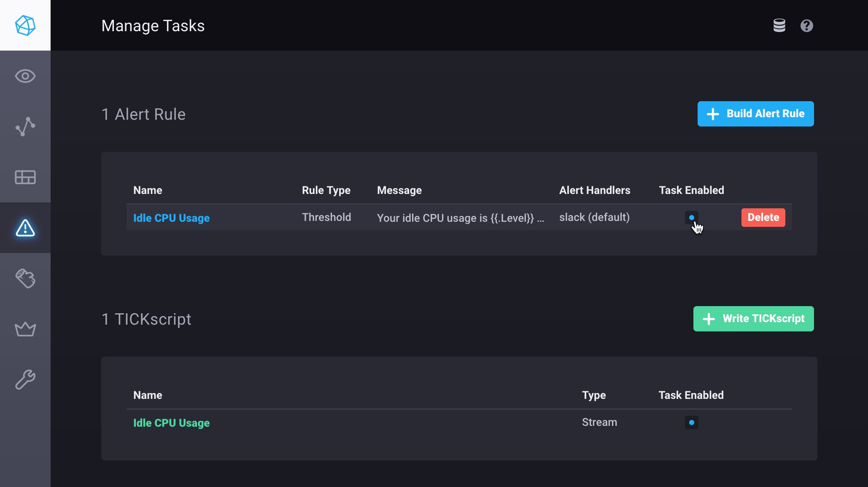Click the truncated alert message text
The image size is (868, 487).
460,218
